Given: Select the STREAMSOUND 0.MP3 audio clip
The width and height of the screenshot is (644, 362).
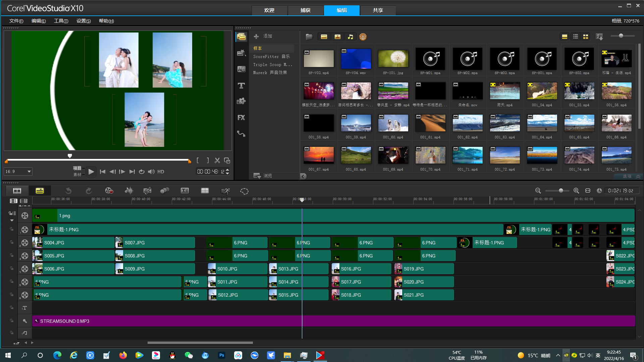Looking at the screenshot, I should click(334, 321).
